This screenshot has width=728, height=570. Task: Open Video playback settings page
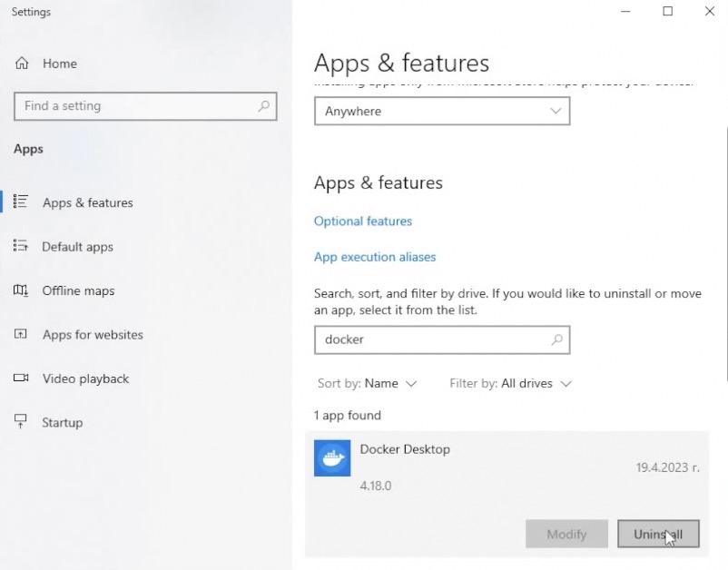point(86,378)
